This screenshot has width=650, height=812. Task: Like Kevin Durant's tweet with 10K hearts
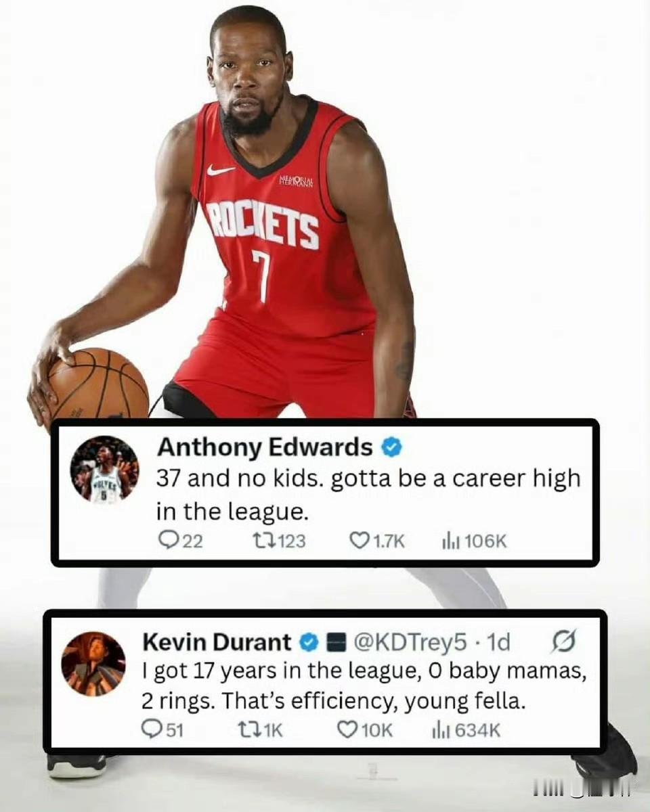coord(347,729)
